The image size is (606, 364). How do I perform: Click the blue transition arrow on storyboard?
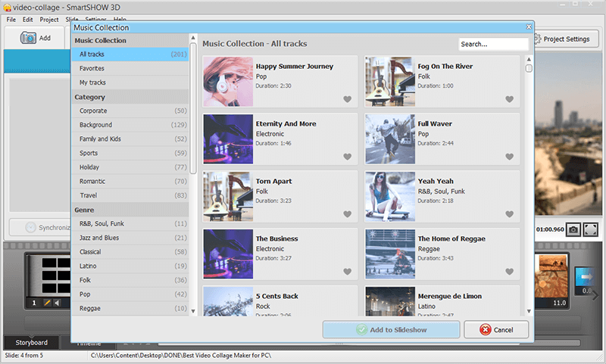(586, 277)
